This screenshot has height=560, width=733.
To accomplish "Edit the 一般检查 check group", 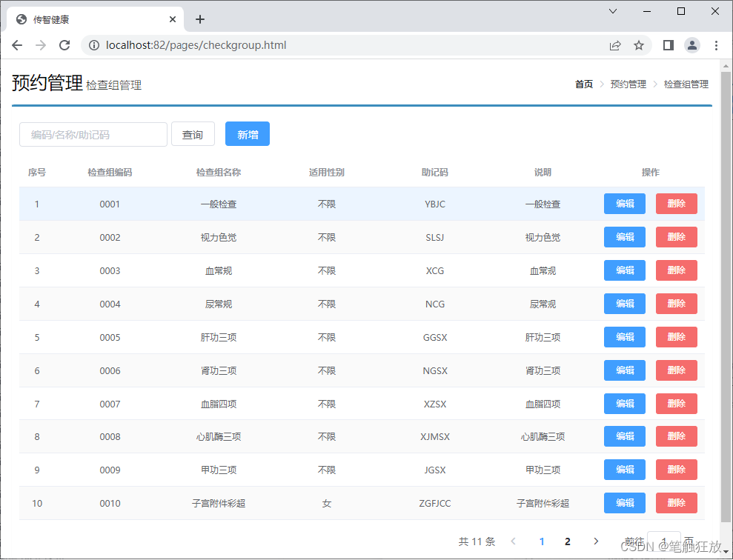I will coord(624,203).
